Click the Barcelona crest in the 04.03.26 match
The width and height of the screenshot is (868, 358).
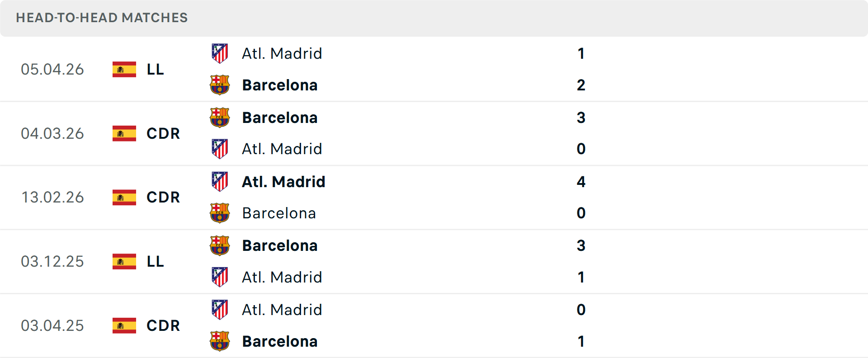[220, 118]
